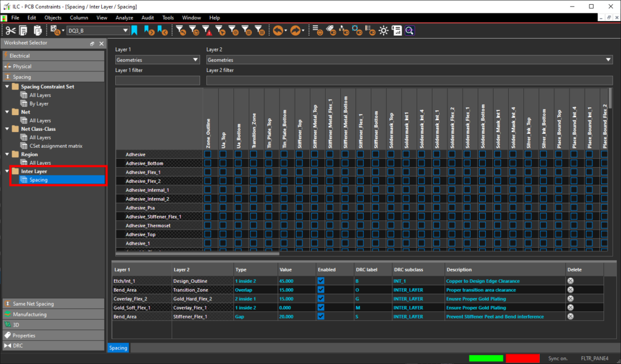Screen dimensions: 621x364
Task: Close the Worksheet Selector panel
Action: (101, 44)
